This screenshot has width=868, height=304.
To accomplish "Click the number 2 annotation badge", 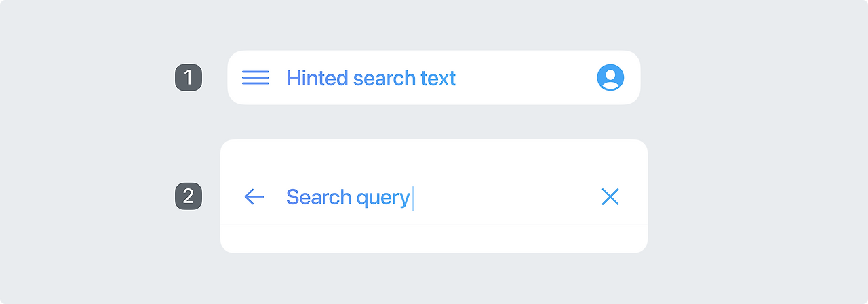I will tap(189, 197).
